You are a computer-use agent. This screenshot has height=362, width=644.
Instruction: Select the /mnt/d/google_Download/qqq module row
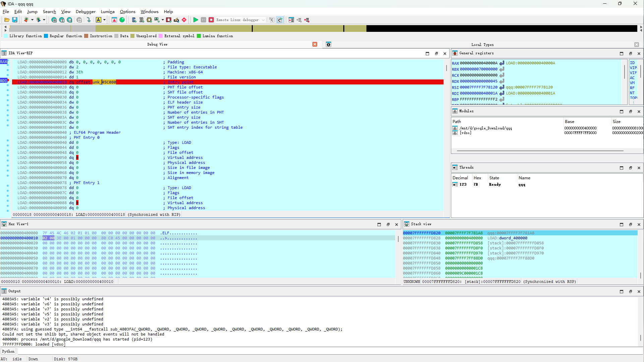[x=485, y=128]
